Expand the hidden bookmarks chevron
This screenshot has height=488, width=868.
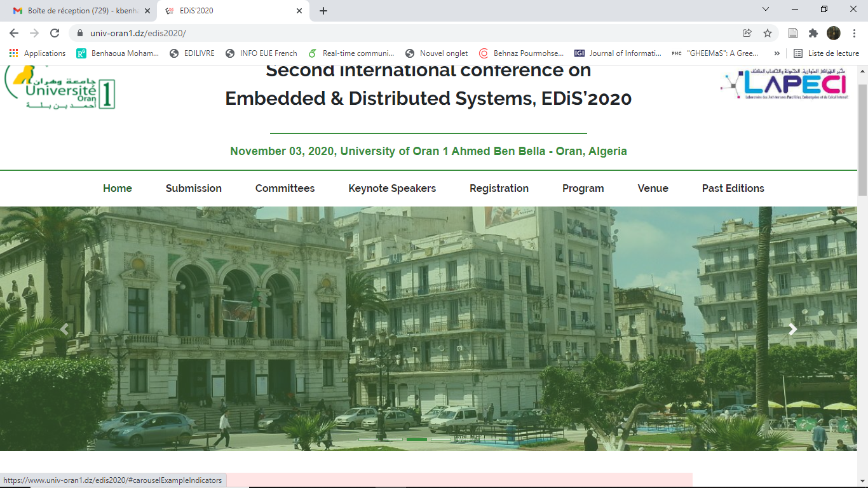point(776,53)
